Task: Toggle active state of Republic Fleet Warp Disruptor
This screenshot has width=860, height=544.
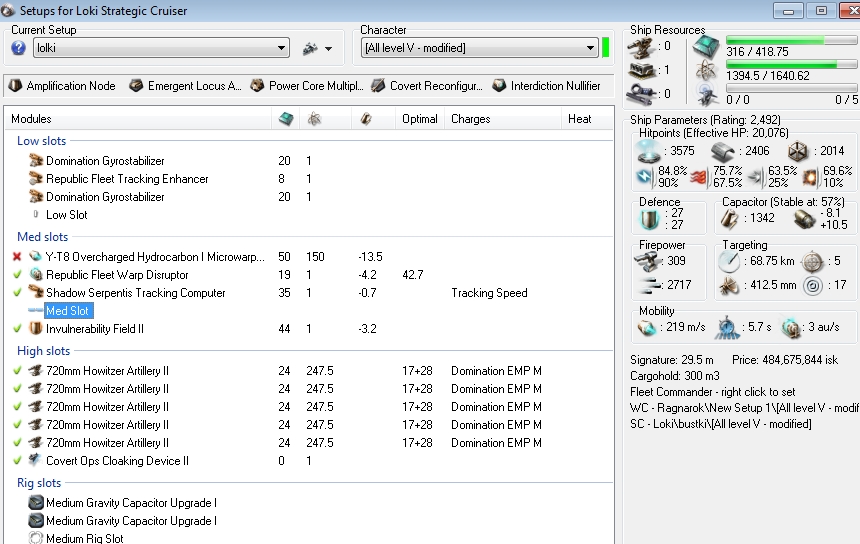Action: coord(17,274)
